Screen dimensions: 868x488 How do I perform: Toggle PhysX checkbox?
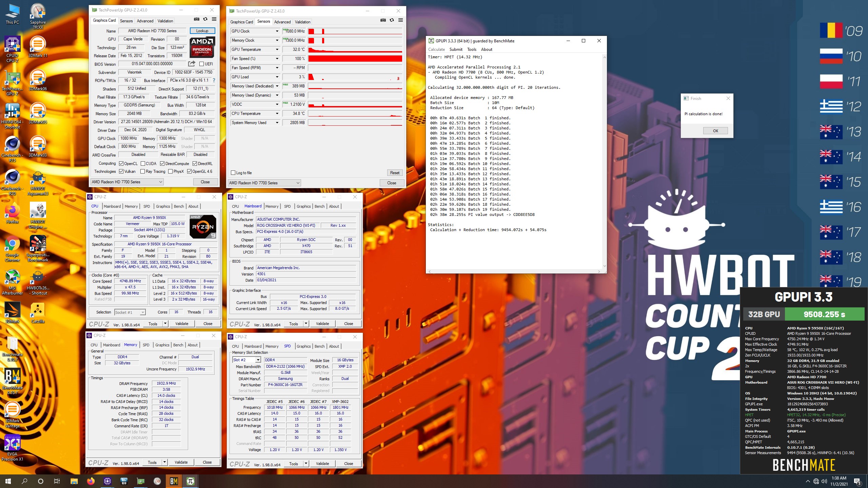coord(171,171)
